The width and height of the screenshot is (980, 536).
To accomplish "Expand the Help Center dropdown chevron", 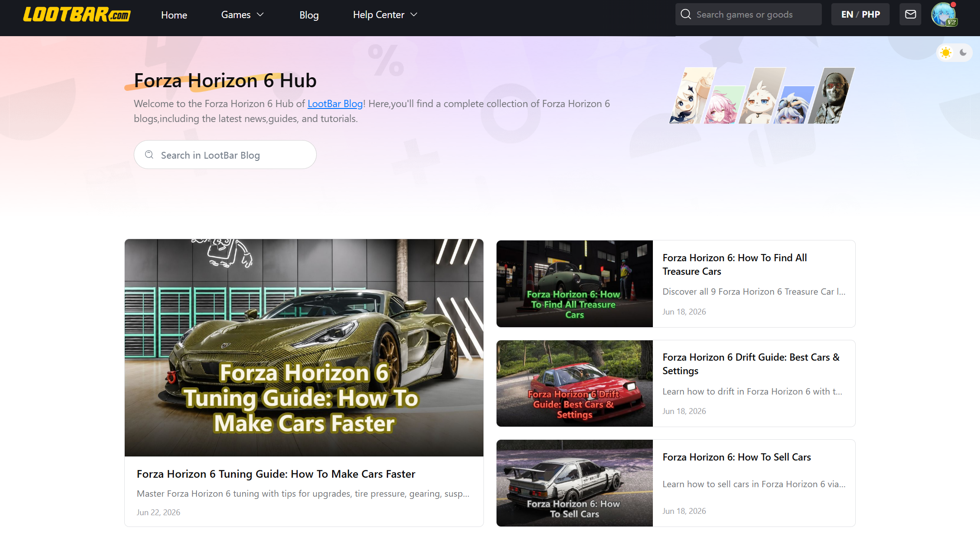I will point(414,15).
